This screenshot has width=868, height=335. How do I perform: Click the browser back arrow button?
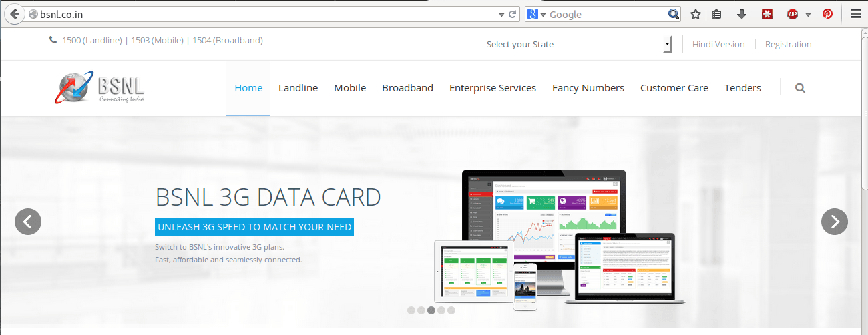coord(14,14)
